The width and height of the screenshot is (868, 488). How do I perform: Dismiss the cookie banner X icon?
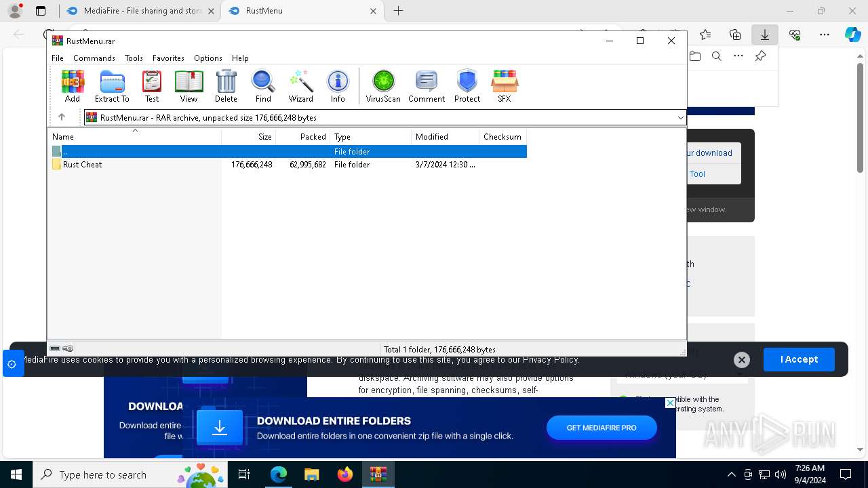coord(741,360)
